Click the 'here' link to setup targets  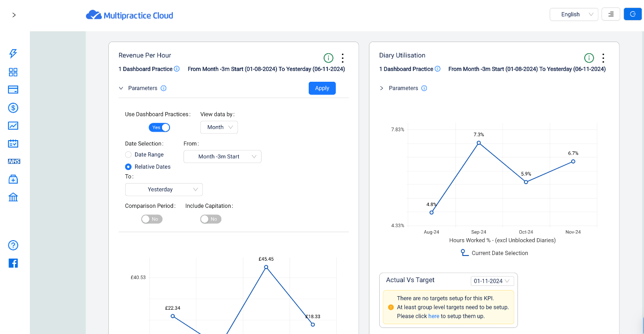[x=434, y=316]
